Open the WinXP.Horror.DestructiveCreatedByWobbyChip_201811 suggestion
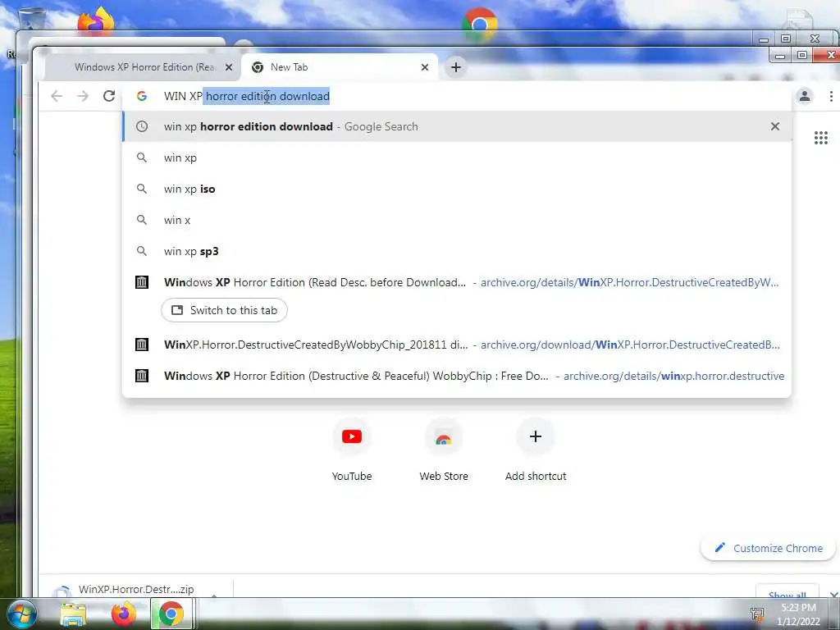Viewport: 840px width, 630px height. click(x=457, y=345)
